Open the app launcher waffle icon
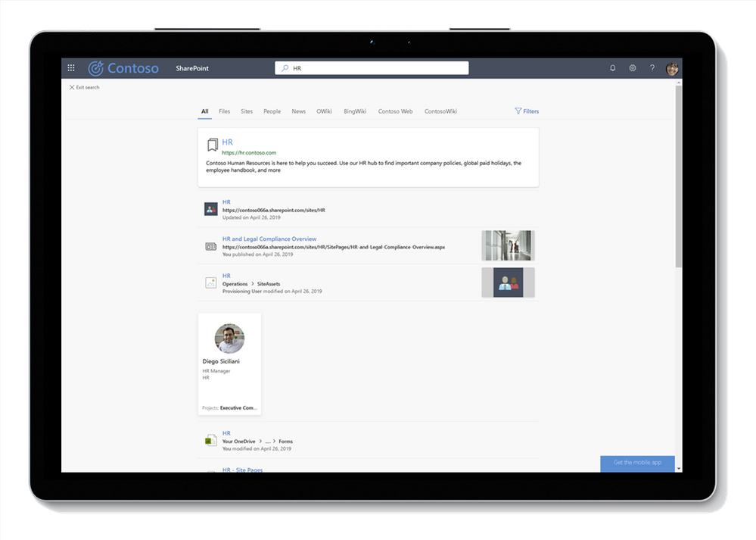756x540 pixels. click(71, 68)
